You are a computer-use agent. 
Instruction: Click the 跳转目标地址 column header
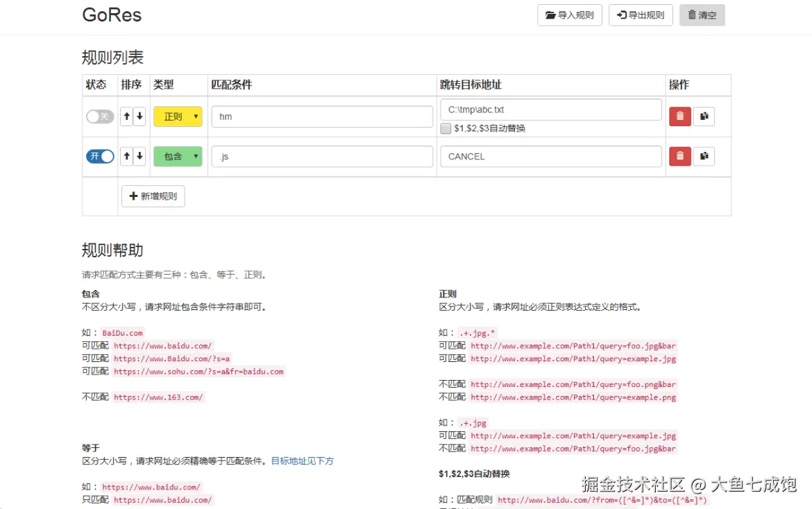(x=471, y=85)
